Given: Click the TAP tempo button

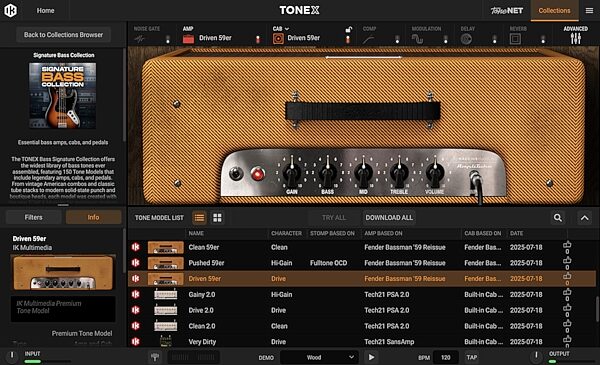Looking at the screenshot, I should pyautogui.click(x=472, y=357).
